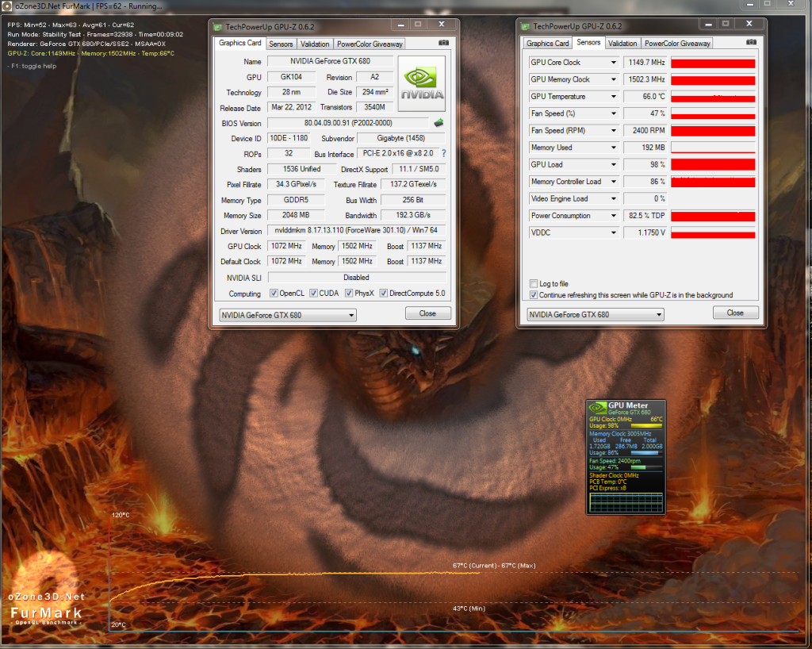Click the '1149.7 MHz' core clock reading

pyautogui.click(x=645, y=62)
